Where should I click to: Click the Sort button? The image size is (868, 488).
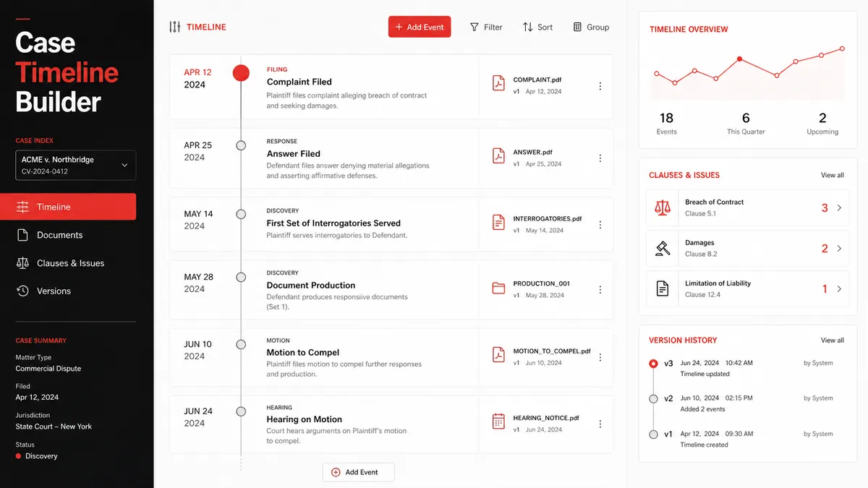[537, 27]
